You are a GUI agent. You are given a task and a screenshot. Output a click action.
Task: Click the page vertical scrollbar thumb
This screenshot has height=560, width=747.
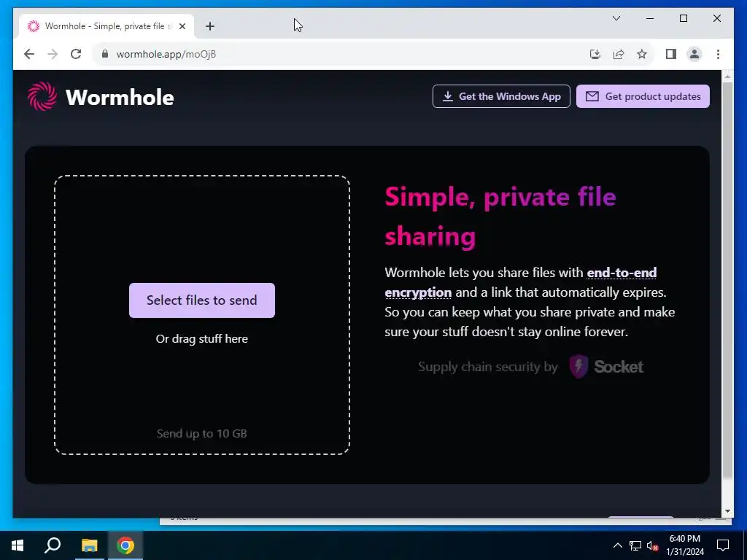pyautogui.click(x=727, y=280)
